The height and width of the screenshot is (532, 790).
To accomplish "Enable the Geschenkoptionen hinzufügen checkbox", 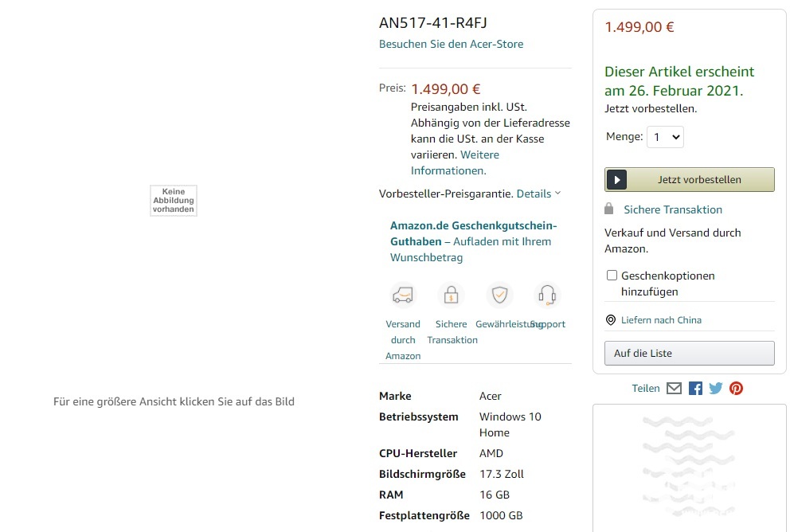I will pyautogui.click(x=612, y=276).
